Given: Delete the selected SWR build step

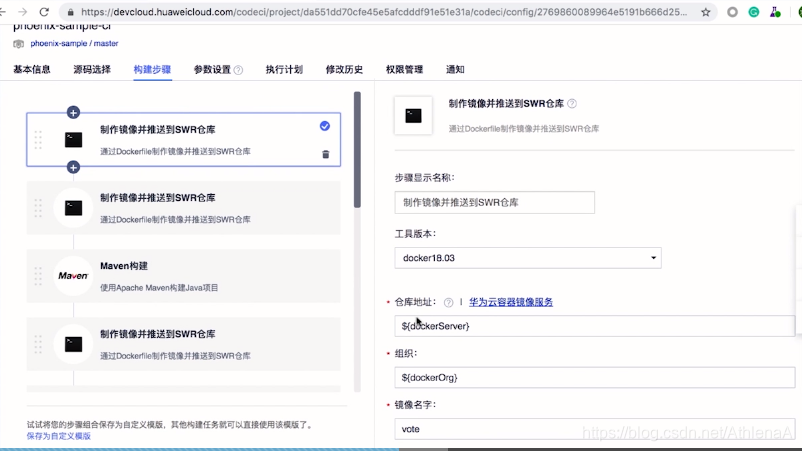Looking at the screenshot, I should (325, 154).
